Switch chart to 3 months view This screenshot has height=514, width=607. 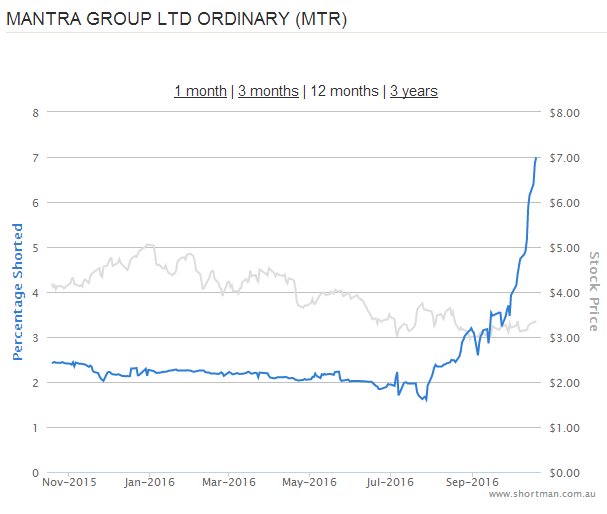(x=268, y=91)
